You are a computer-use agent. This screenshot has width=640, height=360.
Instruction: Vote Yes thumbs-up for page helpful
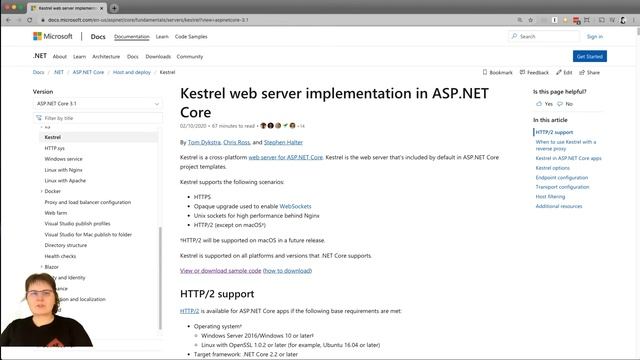[544, 104]
